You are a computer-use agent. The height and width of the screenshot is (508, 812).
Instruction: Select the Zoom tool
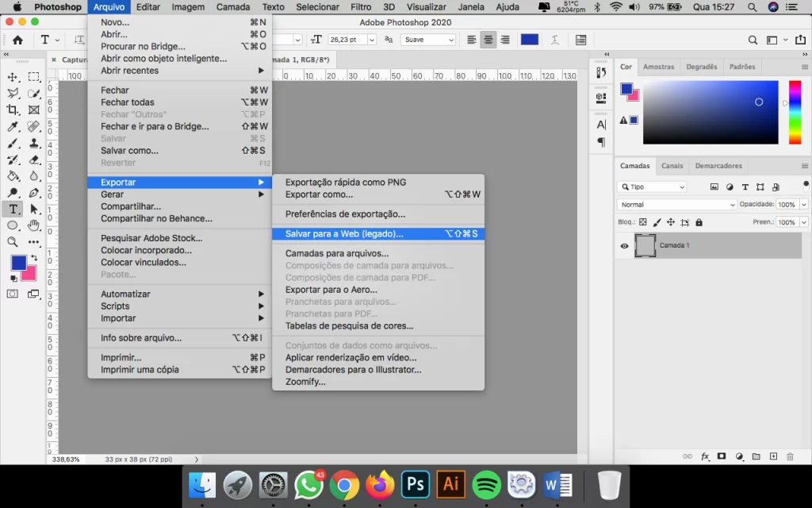point(13,242)
